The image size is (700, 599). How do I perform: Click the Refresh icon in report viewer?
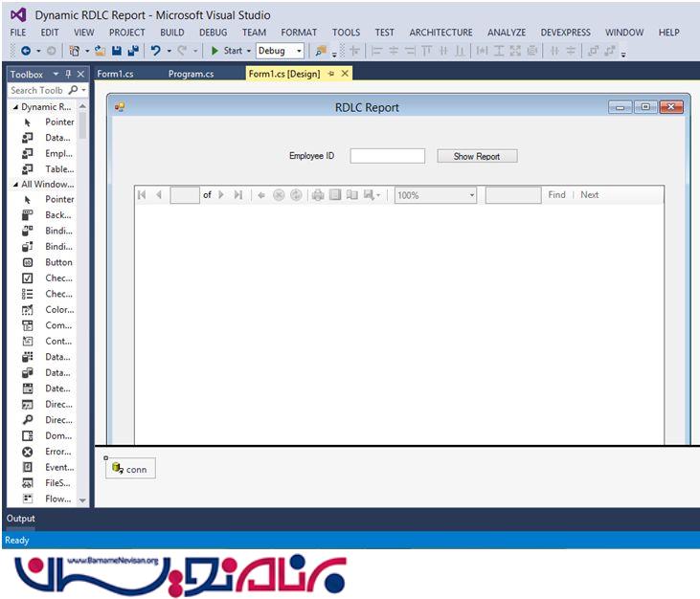click(296, 195)
